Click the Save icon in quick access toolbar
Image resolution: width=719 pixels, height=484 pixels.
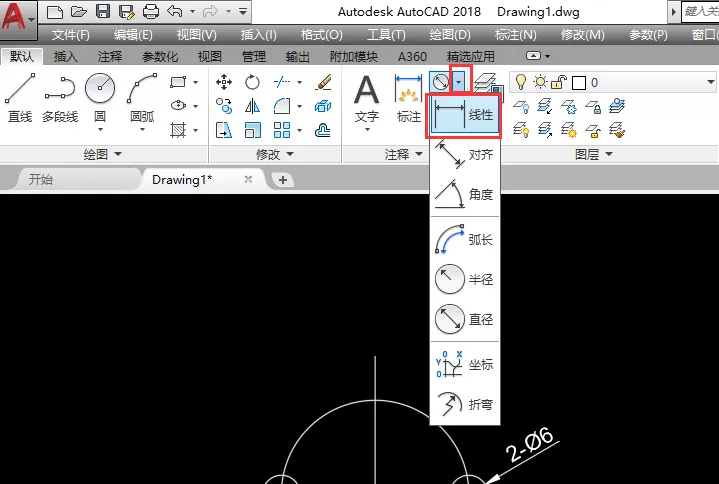103,11
